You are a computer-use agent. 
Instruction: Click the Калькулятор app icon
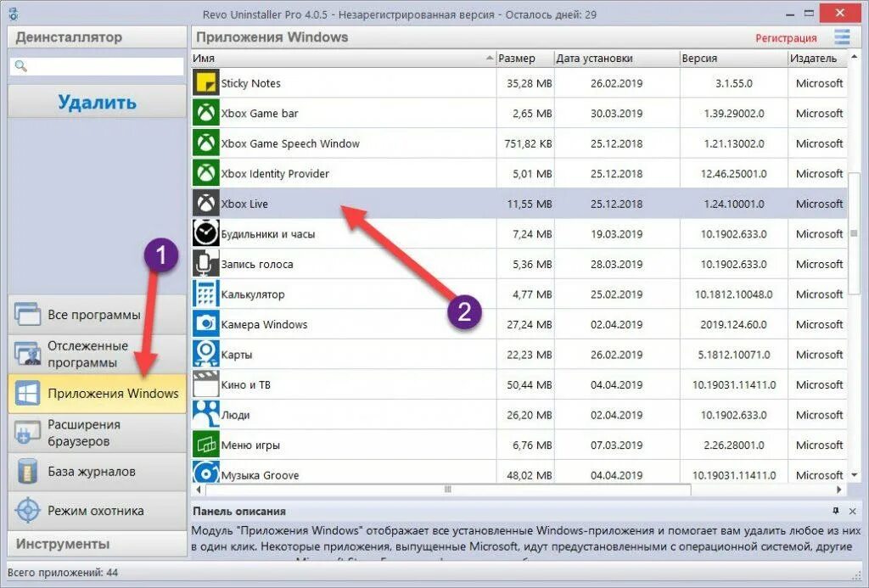205,294
